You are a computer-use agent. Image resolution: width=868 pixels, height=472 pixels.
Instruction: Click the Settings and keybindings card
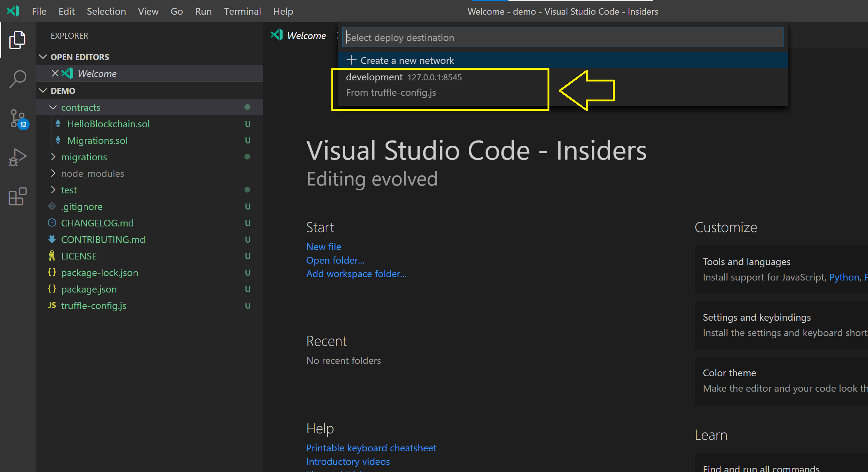(781, 325)
